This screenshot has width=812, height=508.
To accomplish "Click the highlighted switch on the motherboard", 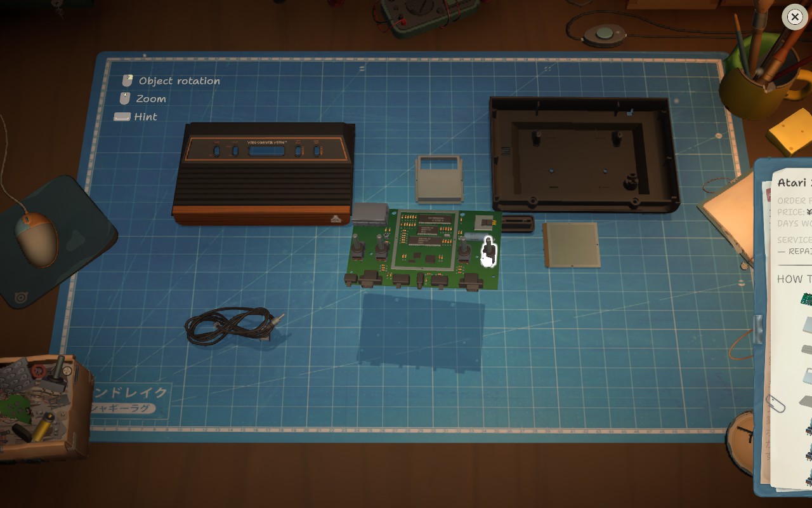I will pos(488,251).
